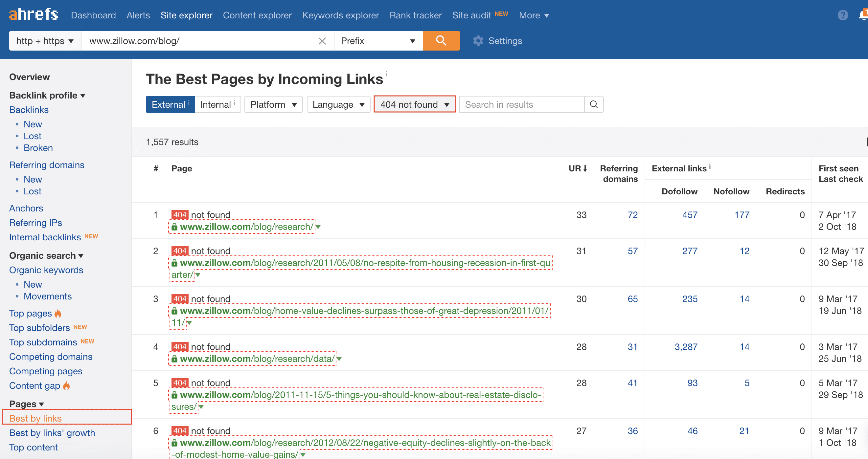Screen dimensions: 868x459
Task: Select the External links toggle
Action: pyautogui.click(x=170, y=104)
